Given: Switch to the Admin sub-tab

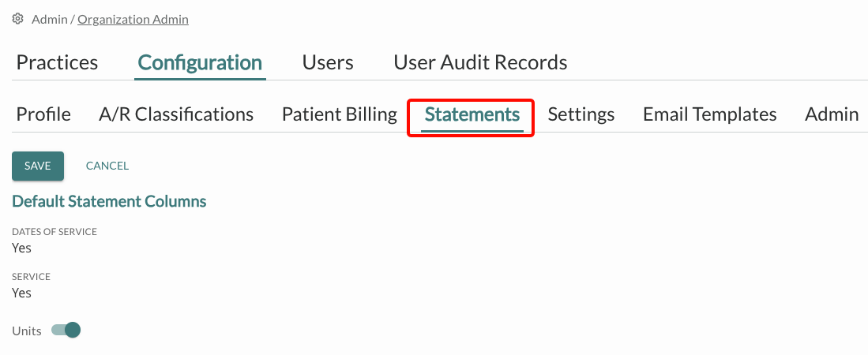Looking at the screenshot, I should (x=831, y=114).
